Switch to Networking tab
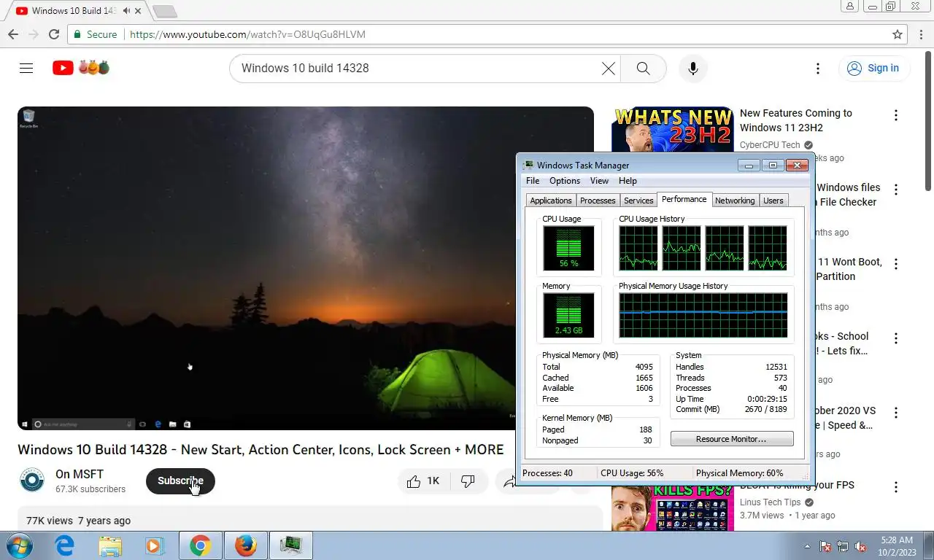934x560 pixels. (x=735, y=201)
